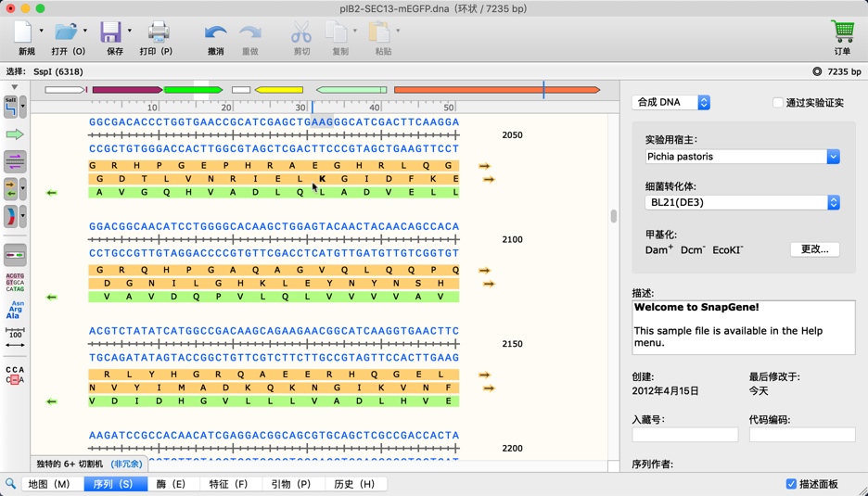868x496 pixels.
Task: Toggle the Asn Arg Ala amino acid display icon
Action: coord(15,310)
